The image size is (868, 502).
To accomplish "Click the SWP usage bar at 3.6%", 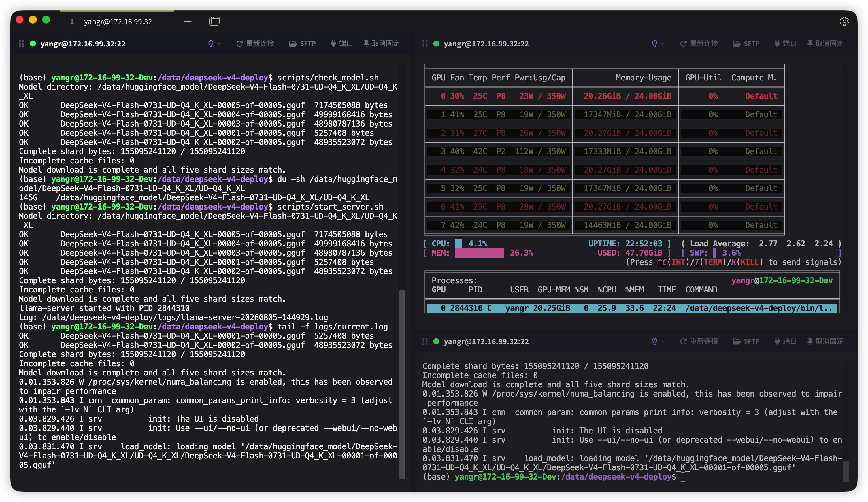I will click(x=715, y=253).
